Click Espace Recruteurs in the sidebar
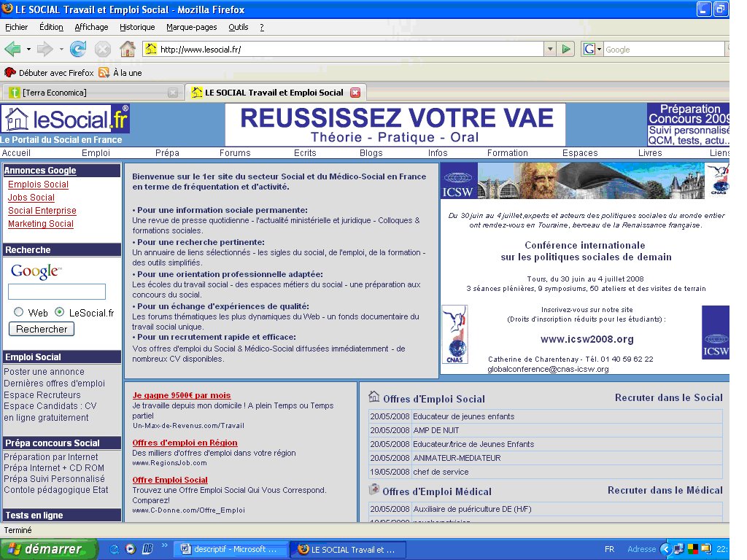This screenshot has width=747, height=560. click(x=42, y=394)
